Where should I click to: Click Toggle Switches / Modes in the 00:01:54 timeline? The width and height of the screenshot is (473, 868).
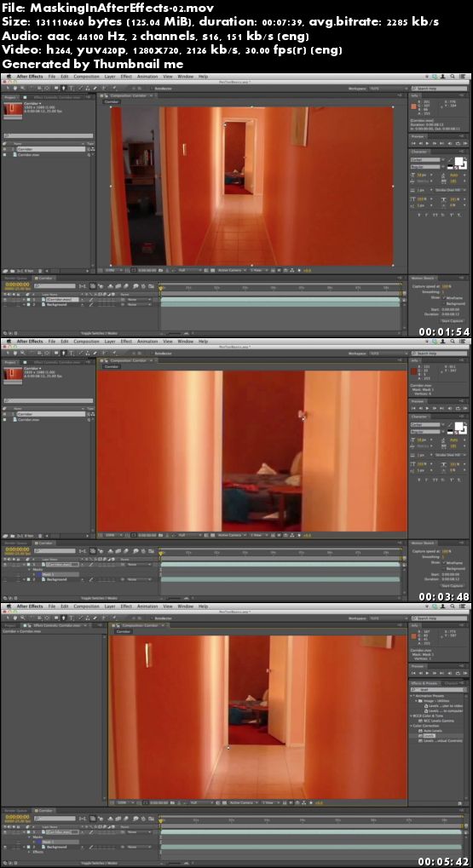click(x=99, y=333)
